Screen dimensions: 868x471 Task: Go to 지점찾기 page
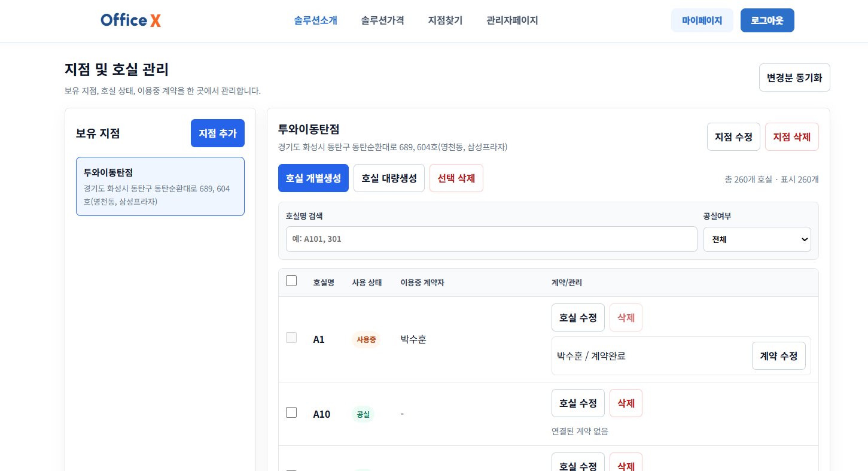445,20
